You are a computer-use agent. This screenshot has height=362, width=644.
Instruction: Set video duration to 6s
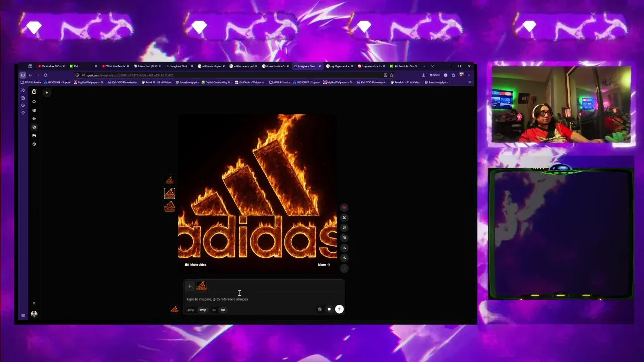214,310
